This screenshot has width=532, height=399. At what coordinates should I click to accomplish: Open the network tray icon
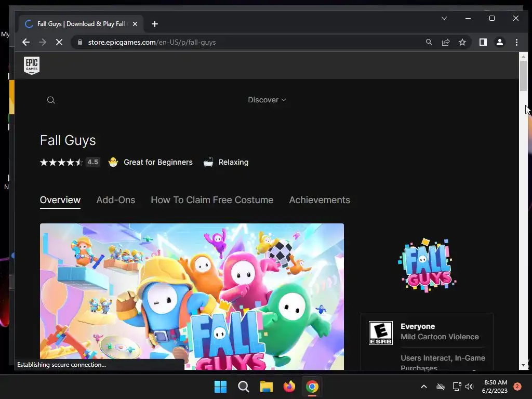tap(457, 387)
